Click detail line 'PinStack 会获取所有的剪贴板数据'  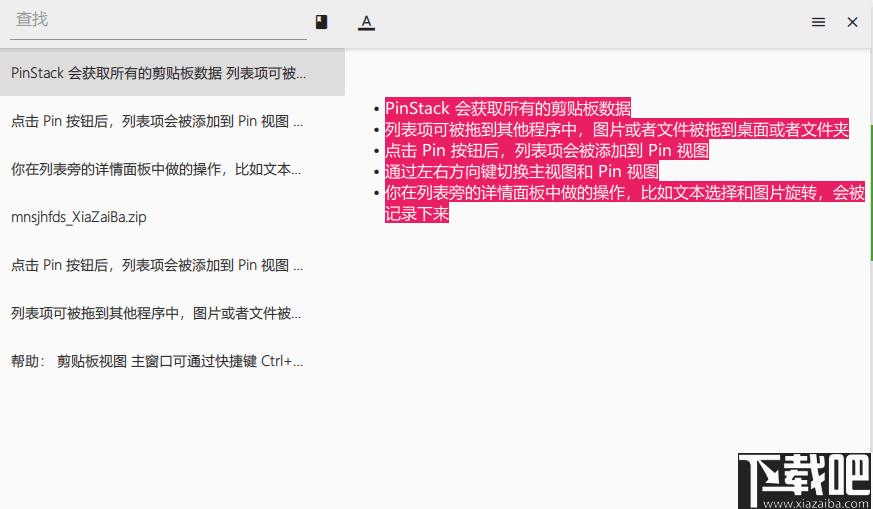point(508,108)
